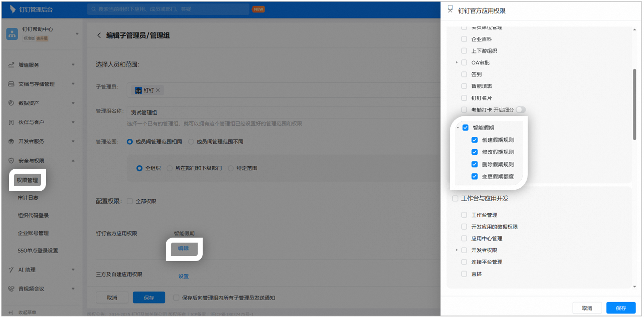Viewport: 644px width, 317px height.
Task: Click the AI 助理 sidebar icon
Action: pos(11,270)
